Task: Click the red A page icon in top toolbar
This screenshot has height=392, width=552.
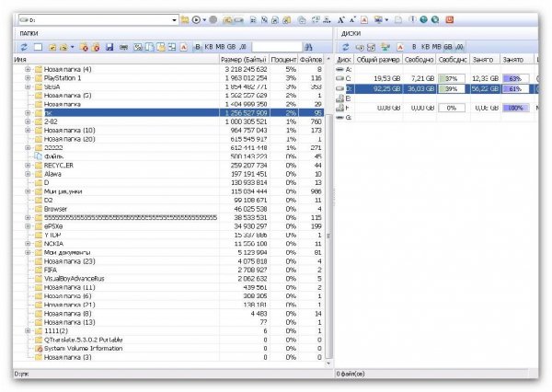Action: [x=364, y=20]
